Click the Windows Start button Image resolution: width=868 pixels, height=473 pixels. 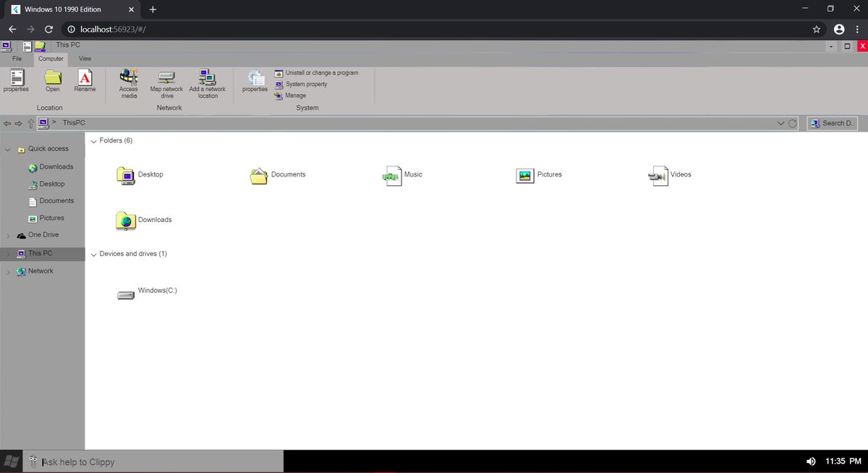pos(11,461)
